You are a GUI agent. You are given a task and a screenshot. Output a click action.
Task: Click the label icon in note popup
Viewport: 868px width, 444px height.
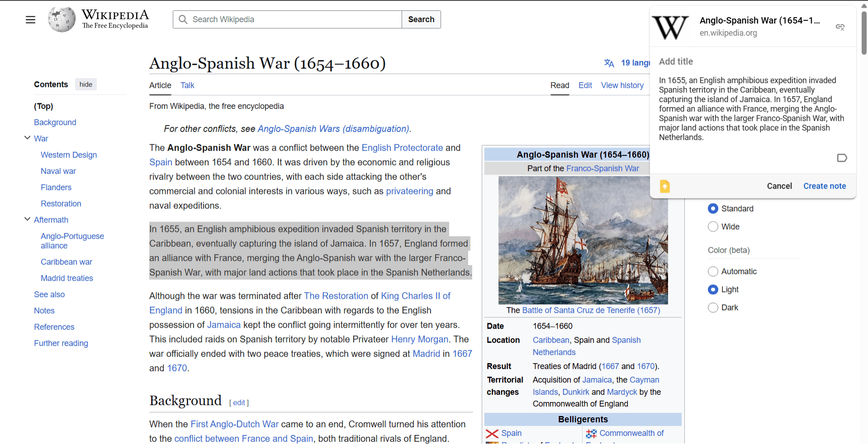click(841, 158)
